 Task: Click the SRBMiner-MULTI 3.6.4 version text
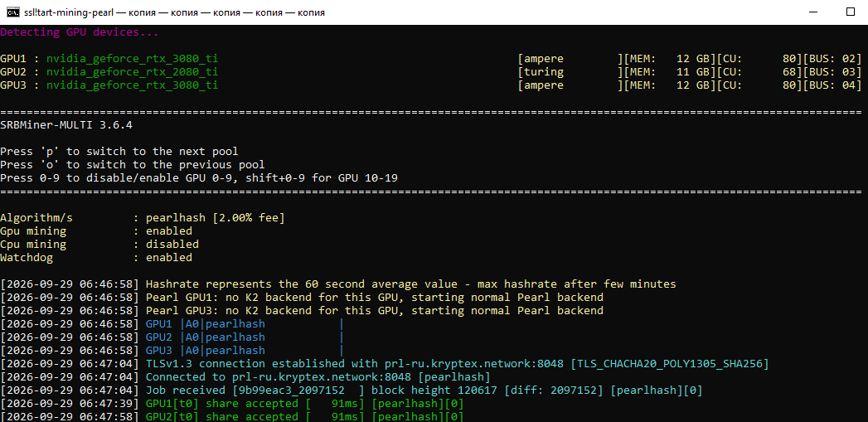pos(66,125)
